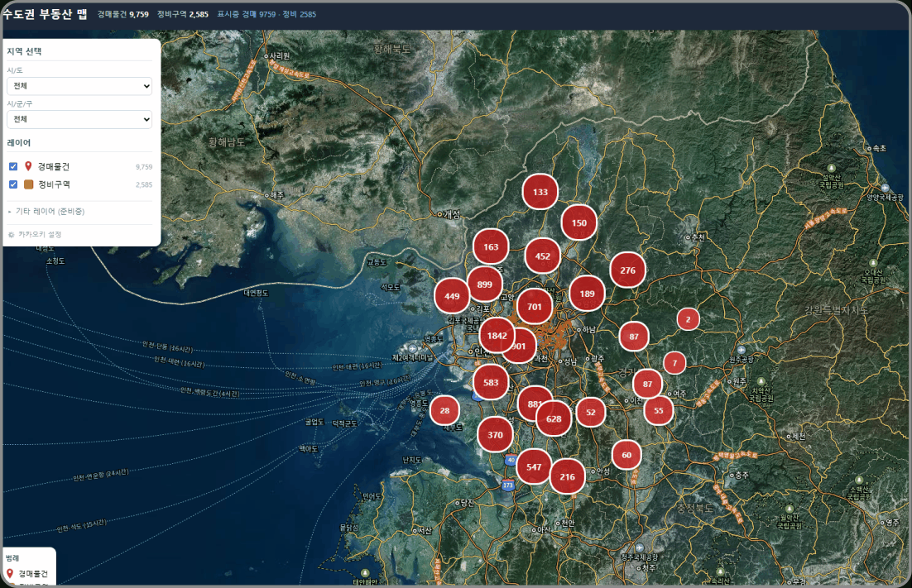Viewport: 912px width, 588px height.
Task: Click the red 경매물건 pin icon in layers
Action: click(28, 167)
